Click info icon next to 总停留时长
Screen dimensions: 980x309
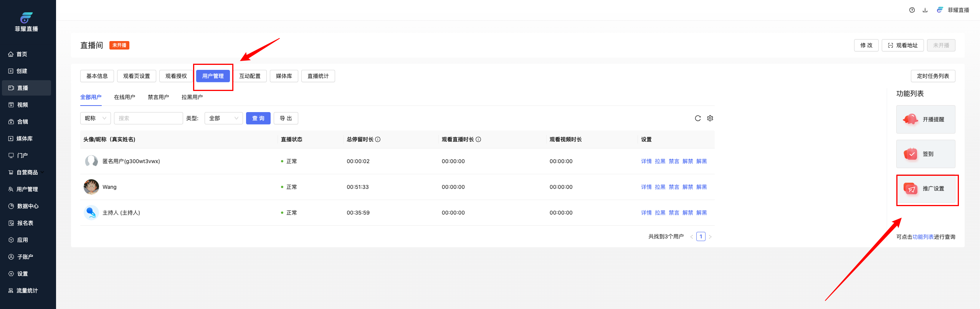[378, 139]
